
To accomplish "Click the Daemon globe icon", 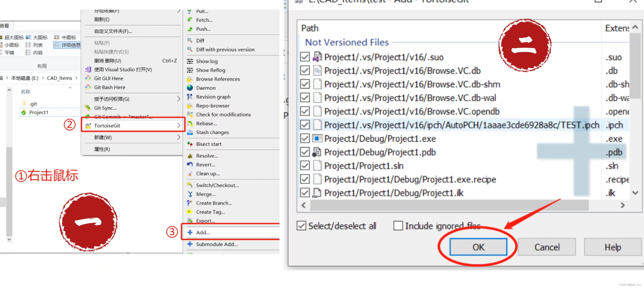I will [x=190, y=88].
